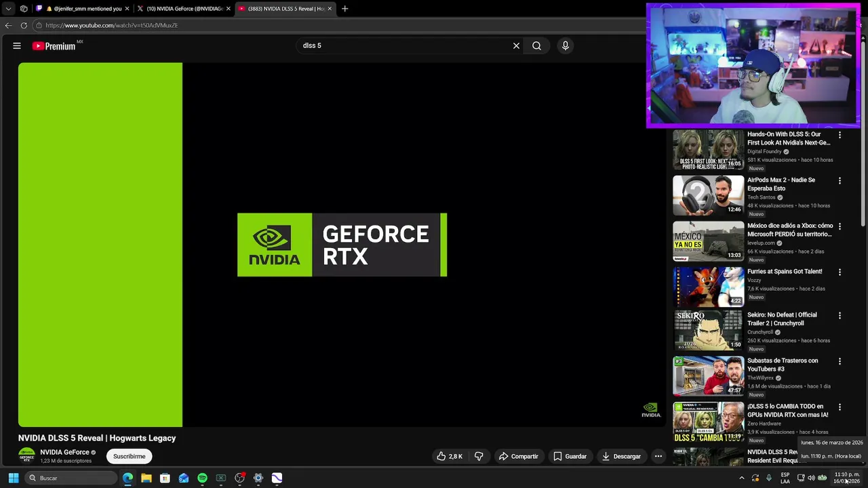868x488 pixels.
Task: Open the Windows Start menu
Action: coord(14,478)
